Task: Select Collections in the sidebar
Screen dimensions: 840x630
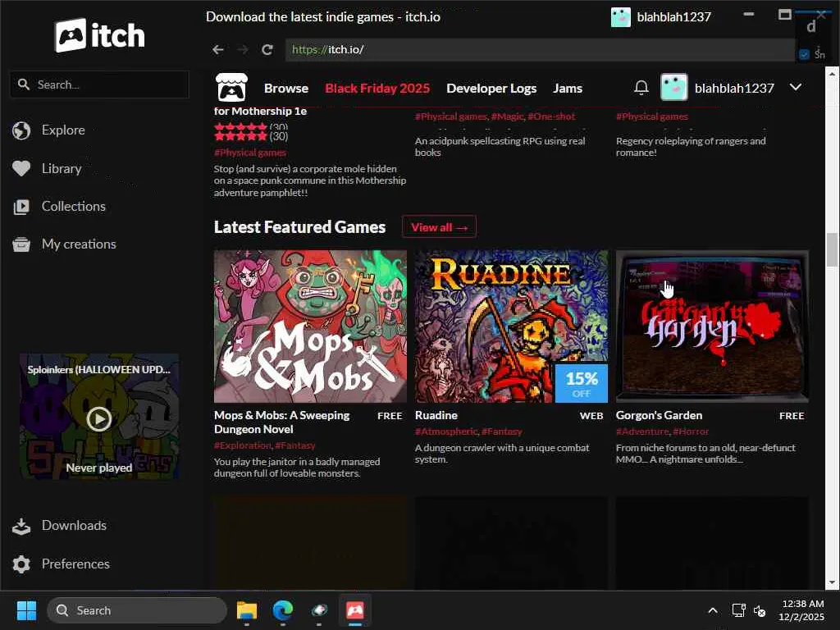Action: tap(73, 206)
